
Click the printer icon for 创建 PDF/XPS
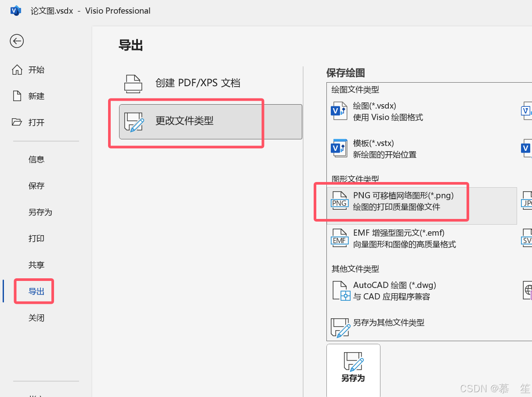pos(133,83)
